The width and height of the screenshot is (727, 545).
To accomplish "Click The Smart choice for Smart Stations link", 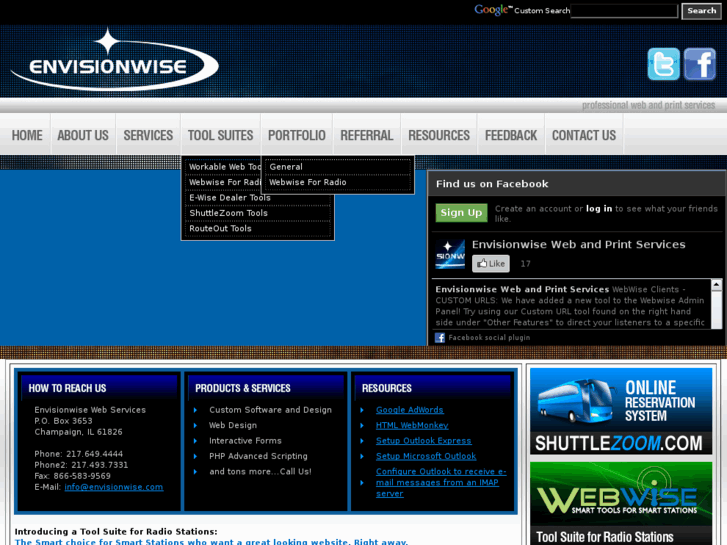I will pyautogui.click(x=211, y=542).
